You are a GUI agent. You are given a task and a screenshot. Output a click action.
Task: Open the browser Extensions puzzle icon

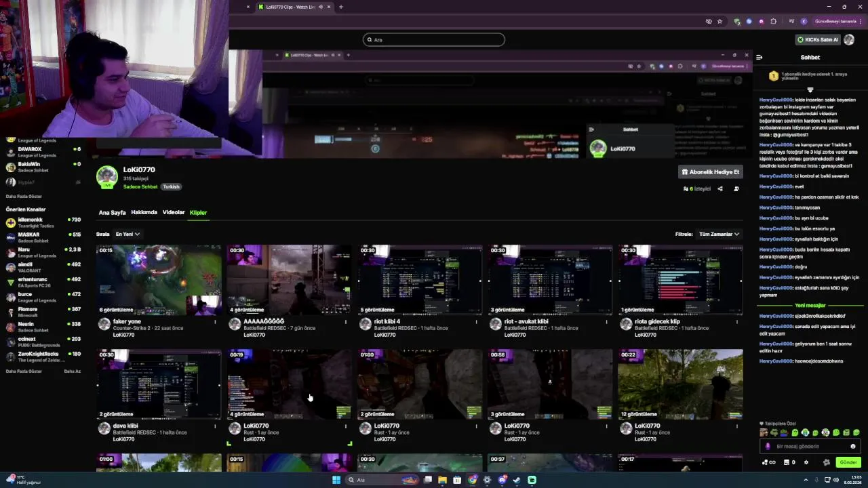point(773,21)
